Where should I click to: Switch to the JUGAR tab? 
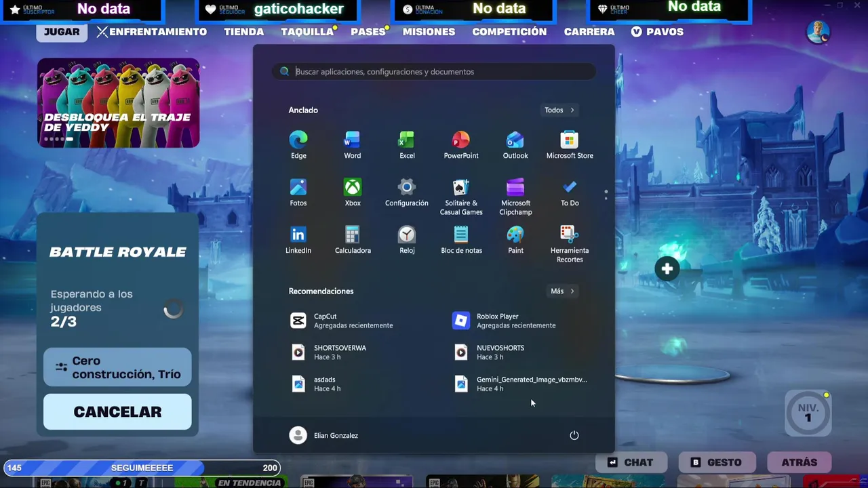click(62, 32)
